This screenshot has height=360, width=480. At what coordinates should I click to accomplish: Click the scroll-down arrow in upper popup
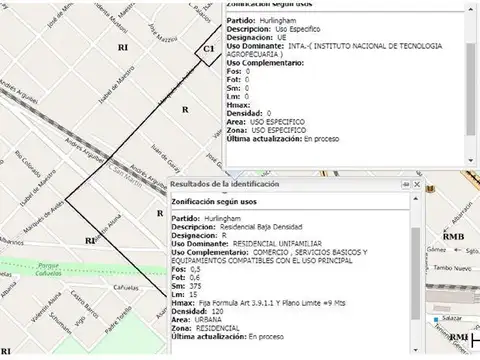click(x=471, y=160)
